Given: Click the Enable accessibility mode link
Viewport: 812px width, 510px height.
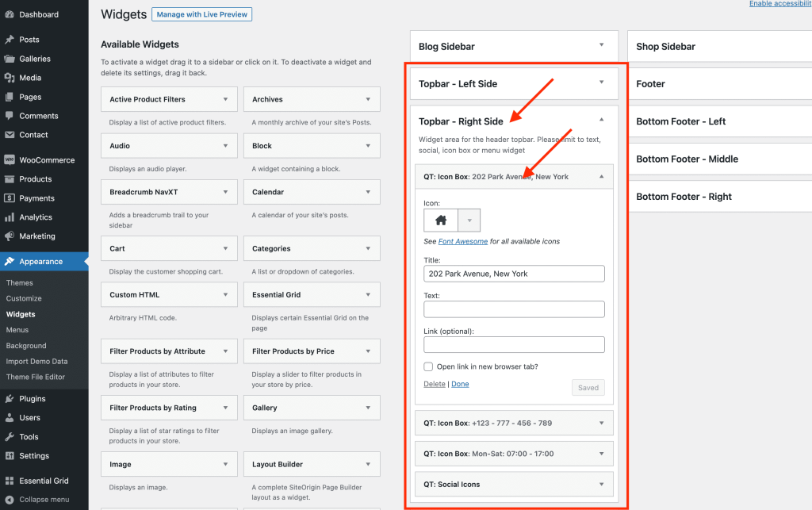Looking at the screenshot, I should 780,4.
